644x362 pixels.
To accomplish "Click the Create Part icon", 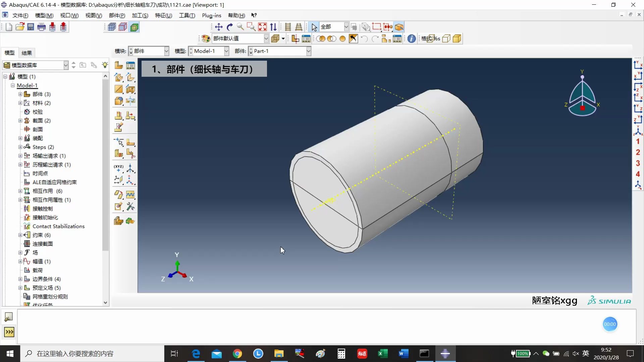I will pos(118,65).
